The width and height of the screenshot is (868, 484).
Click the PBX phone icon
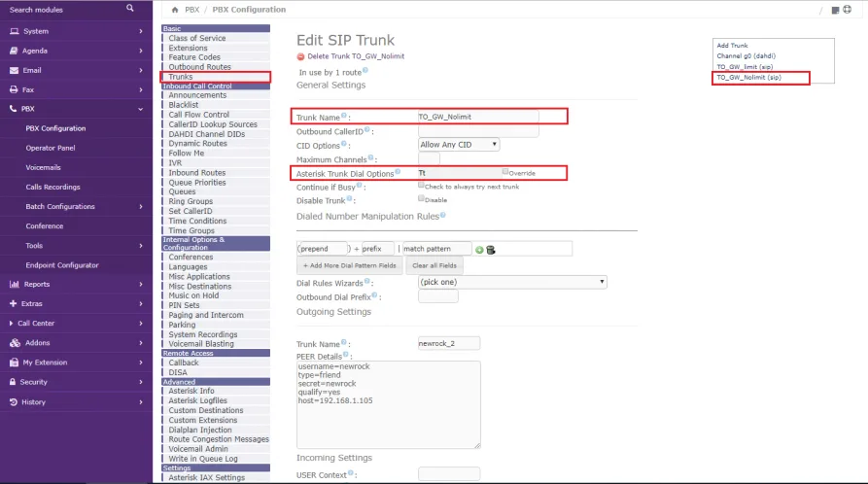14,109
